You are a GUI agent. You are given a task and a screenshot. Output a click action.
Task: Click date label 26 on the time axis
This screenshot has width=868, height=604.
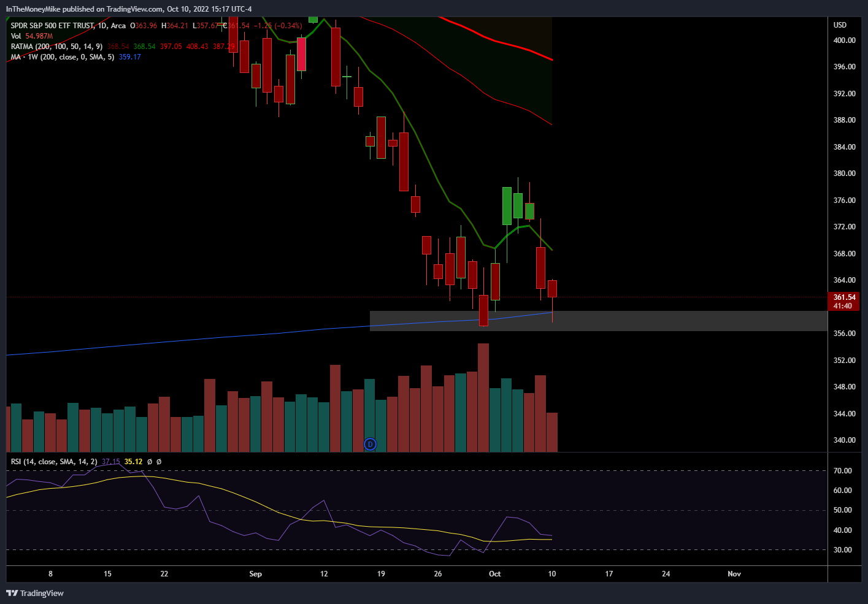[438, 574]
